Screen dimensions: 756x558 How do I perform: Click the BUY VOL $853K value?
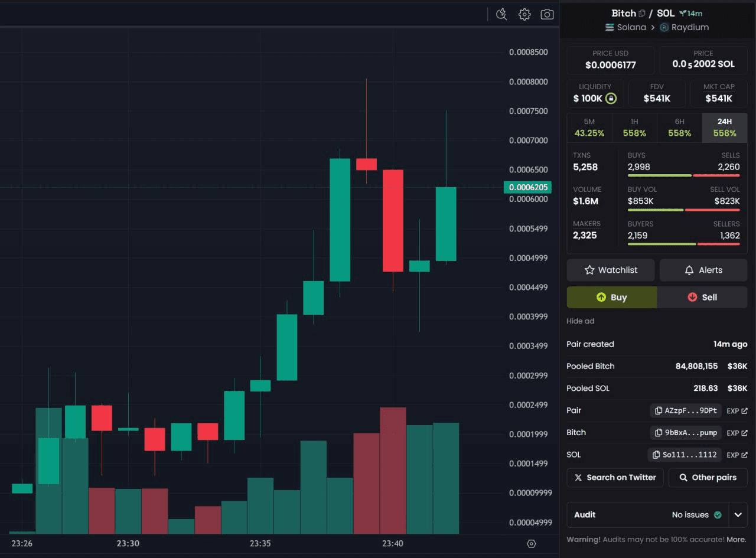[641, 201]
